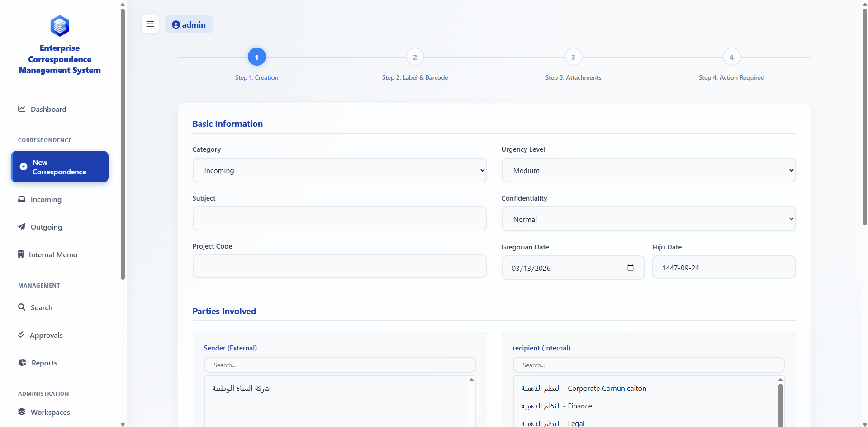Expand the Urgency Level dropdown
Viewport: 868px width, 427px height.
pos(648,170)
